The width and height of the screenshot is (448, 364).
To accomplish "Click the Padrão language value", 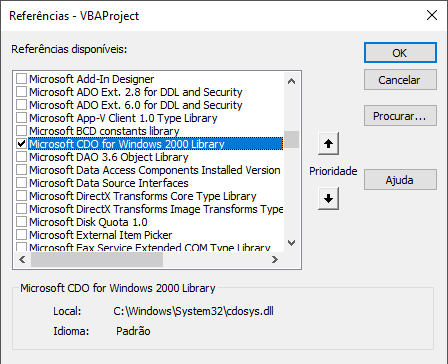I will tap(133, 331).
